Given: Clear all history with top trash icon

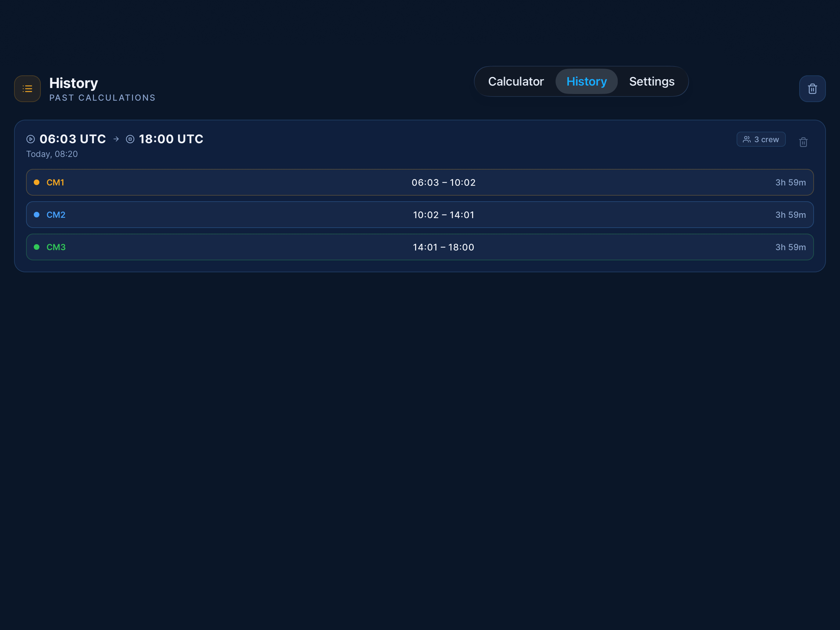Looking at the screenshot, I should click(x=812, y=89).
